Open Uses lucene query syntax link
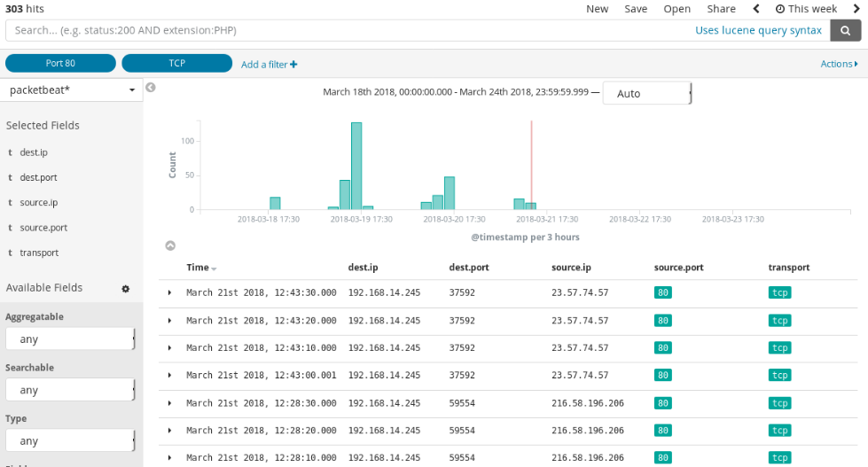The height and width of the screenshot is (467, 868). [x=758, y=30]
